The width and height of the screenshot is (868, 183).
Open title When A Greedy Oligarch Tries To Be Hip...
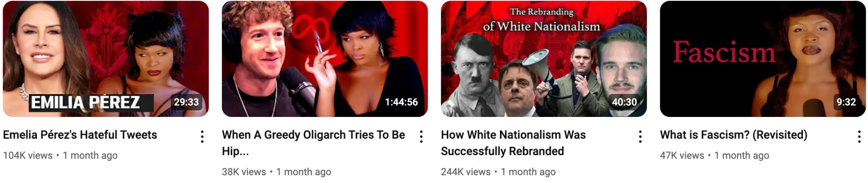click(313, 143)
